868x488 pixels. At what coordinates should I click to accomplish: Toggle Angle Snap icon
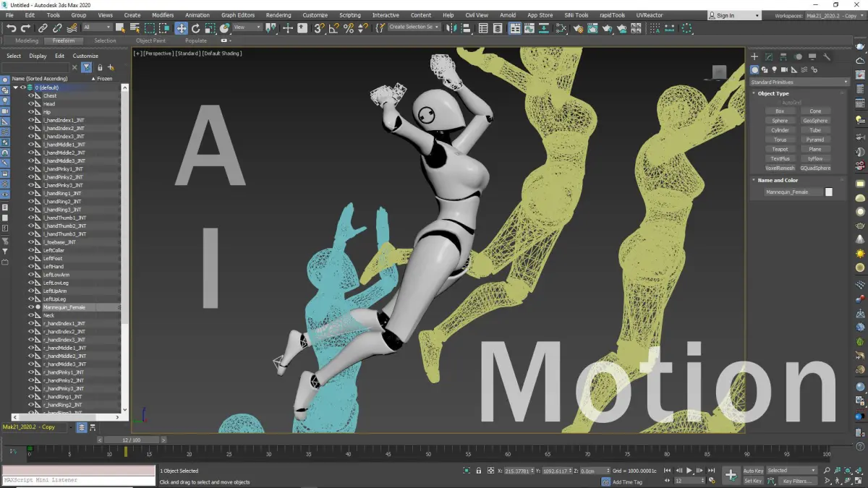334,27
